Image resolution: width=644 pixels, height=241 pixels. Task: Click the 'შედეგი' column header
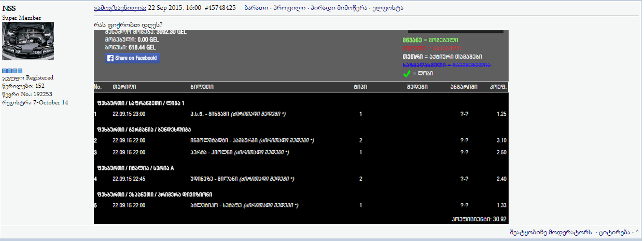(417, 87)
